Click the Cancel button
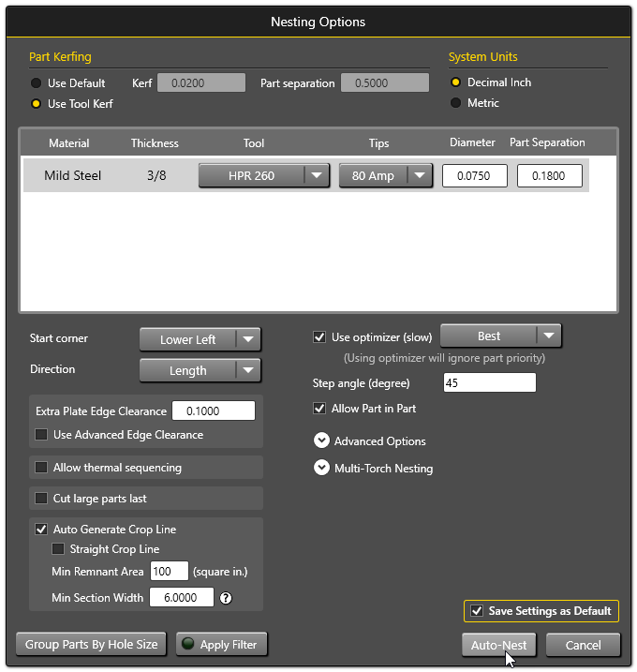The image size is (637, 672). point(583,645)
